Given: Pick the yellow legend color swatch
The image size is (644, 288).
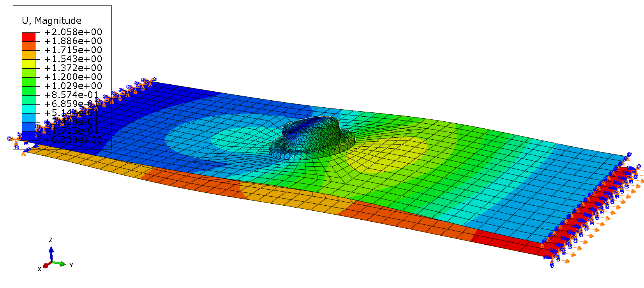Looking at the screenshot, I should [28, 64].
